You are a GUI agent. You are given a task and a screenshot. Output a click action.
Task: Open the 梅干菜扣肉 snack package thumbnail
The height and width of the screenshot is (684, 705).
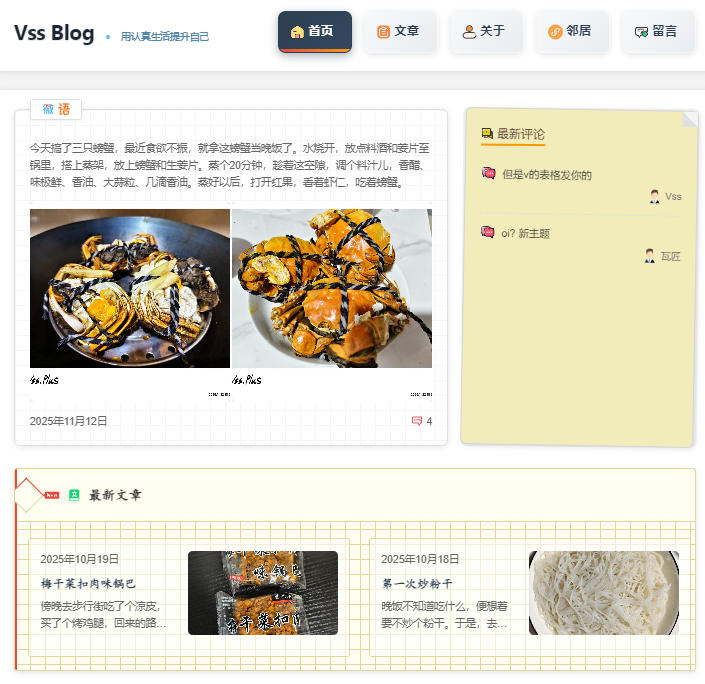click(x=263, y=593)
